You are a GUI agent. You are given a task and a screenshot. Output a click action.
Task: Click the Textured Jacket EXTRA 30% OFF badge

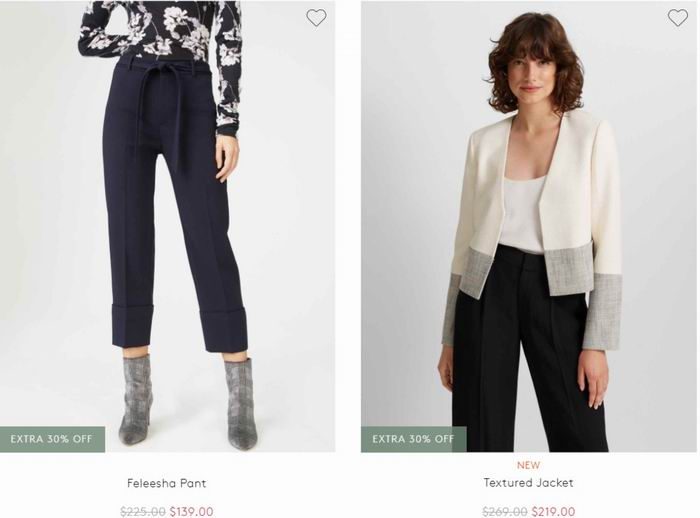pyautogui.click(x=413, y=439)
